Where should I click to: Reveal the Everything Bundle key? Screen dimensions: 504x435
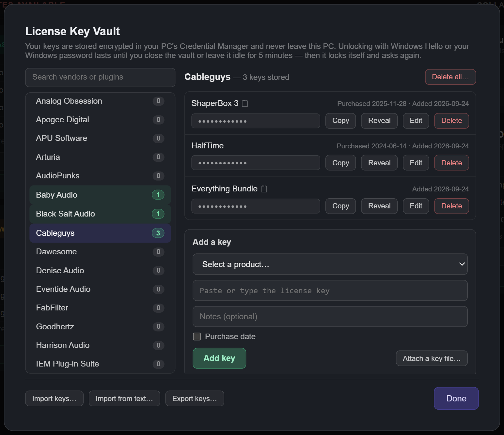[x=379, y=206]
